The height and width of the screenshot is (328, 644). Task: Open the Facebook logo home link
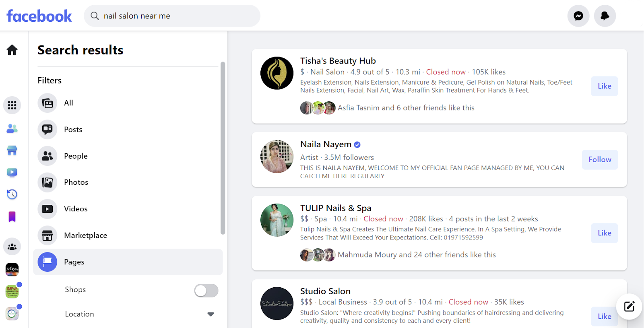(39, 16)
